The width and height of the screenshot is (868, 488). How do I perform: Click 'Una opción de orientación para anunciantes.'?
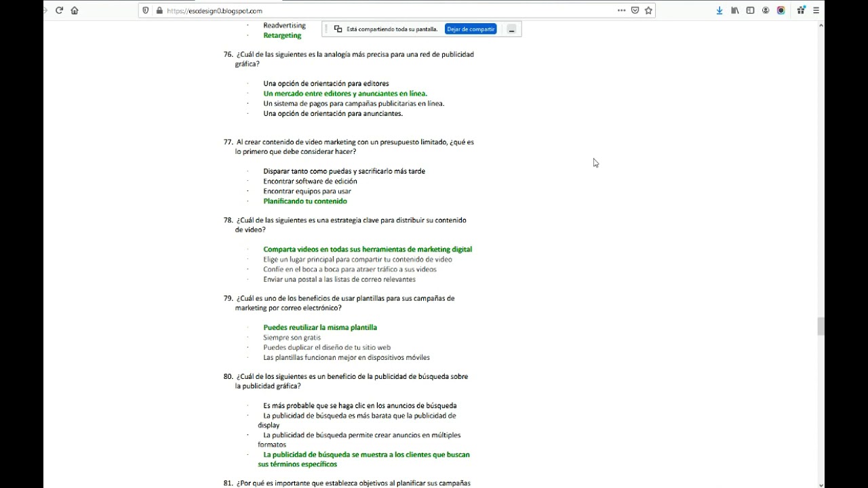(333, 113)
